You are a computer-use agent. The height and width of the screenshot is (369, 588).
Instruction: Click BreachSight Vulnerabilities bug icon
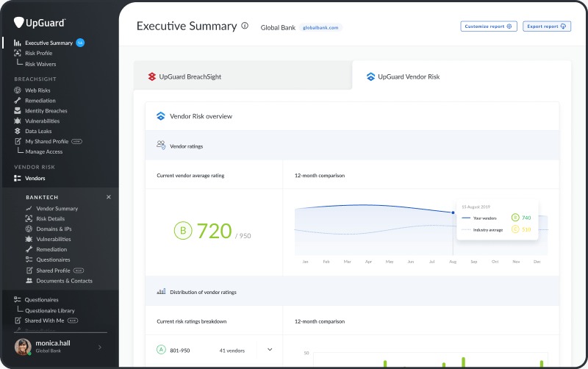click(x=17, y=121)
